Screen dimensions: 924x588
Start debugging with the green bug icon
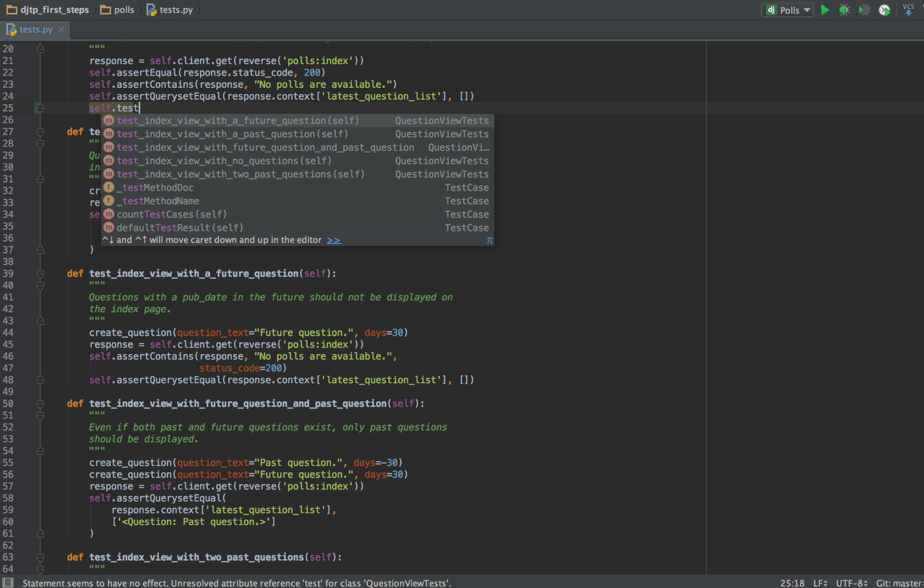(x=845, y=10)
